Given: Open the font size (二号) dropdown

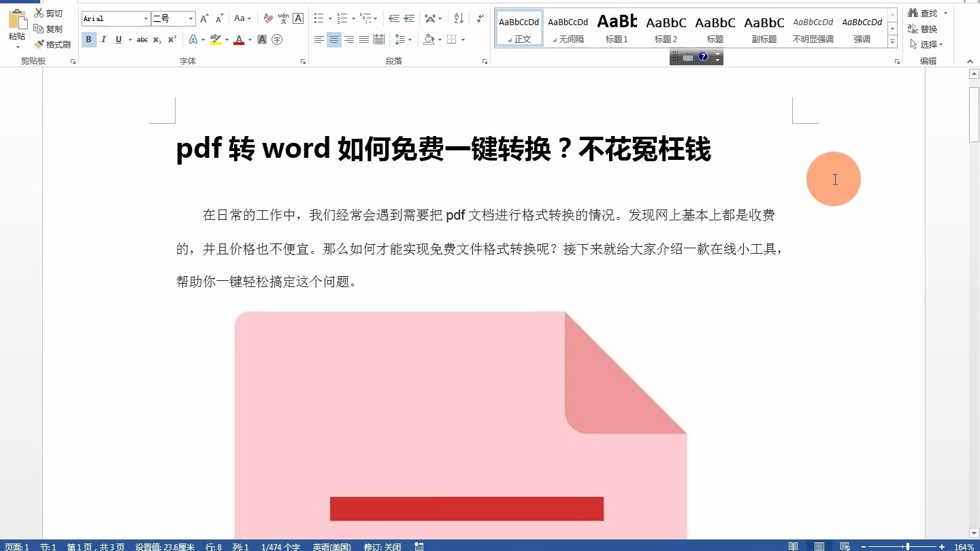Looking at the screenshot, I should pyautogui.click(x=189, y=18).
